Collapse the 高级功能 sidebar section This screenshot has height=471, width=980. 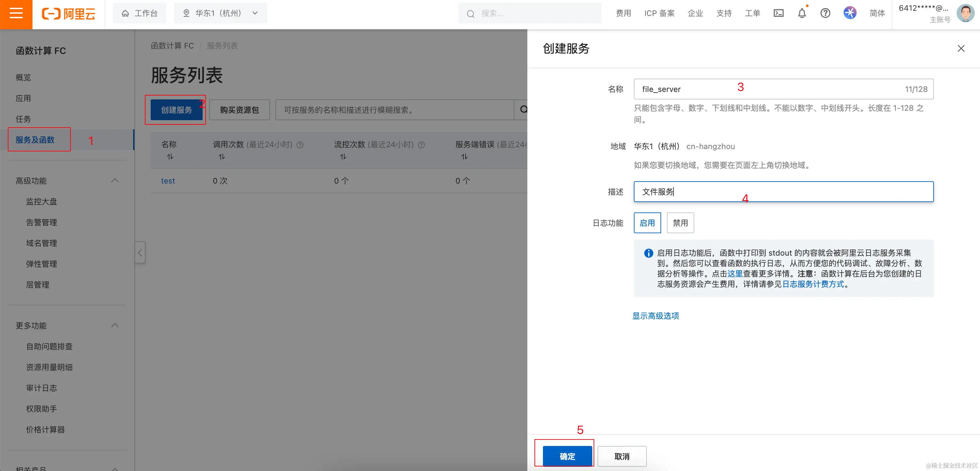point(115,180)
